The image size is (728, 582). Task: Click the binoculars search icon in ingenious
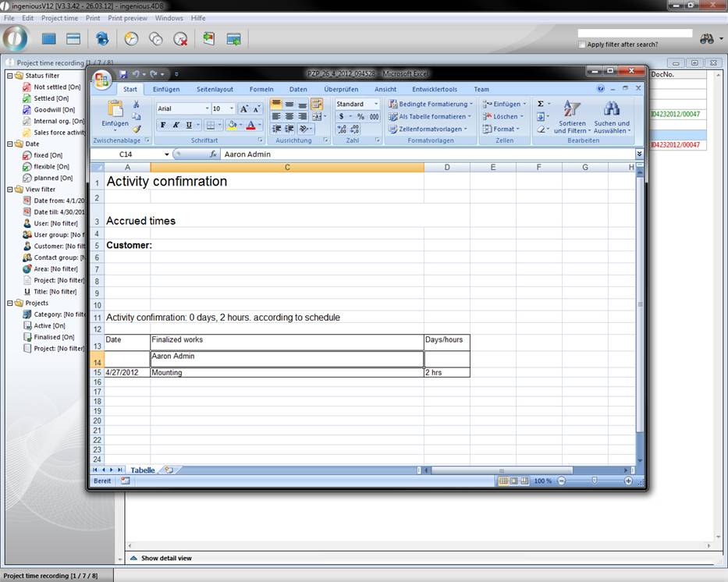coord(707,38)
